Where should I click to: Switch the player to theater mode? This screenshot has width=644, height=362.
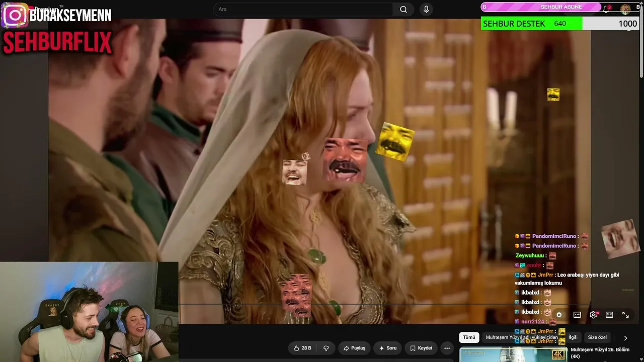609,315
